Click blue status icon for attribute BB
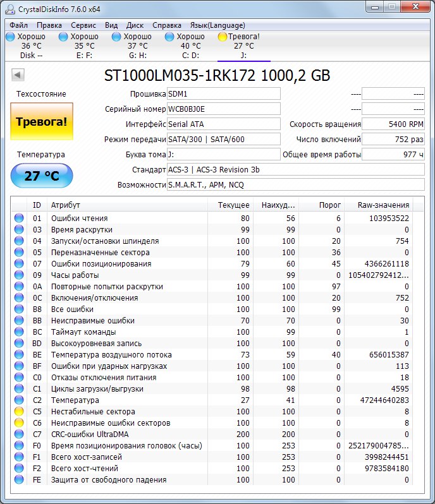This screenshot has height=504, width=435. click(19, 320)
